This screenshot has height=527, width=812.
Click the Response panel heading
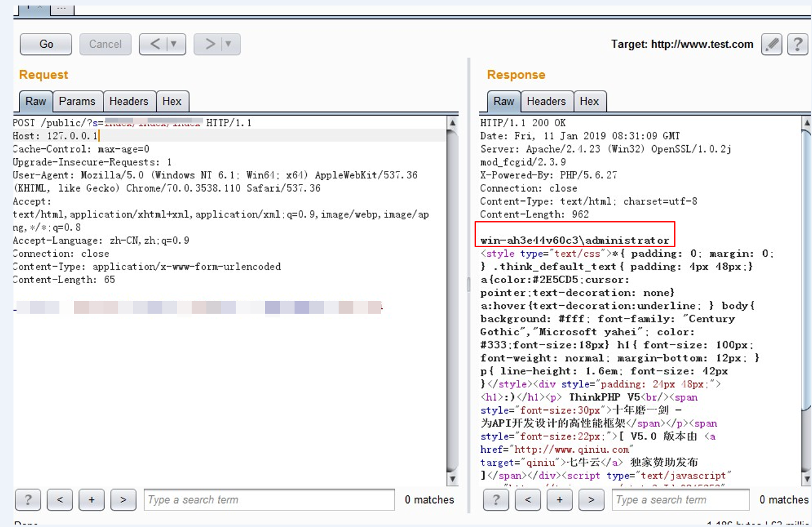click(516, 75)
